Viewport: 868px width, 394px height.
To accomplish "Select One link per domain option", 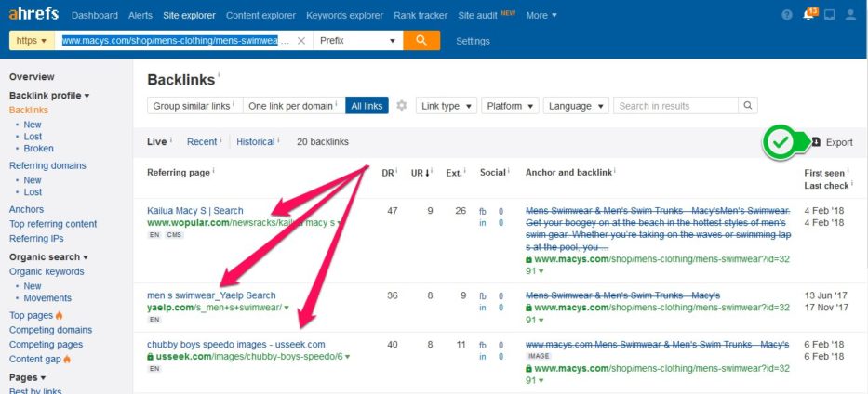I will [294, 106].
